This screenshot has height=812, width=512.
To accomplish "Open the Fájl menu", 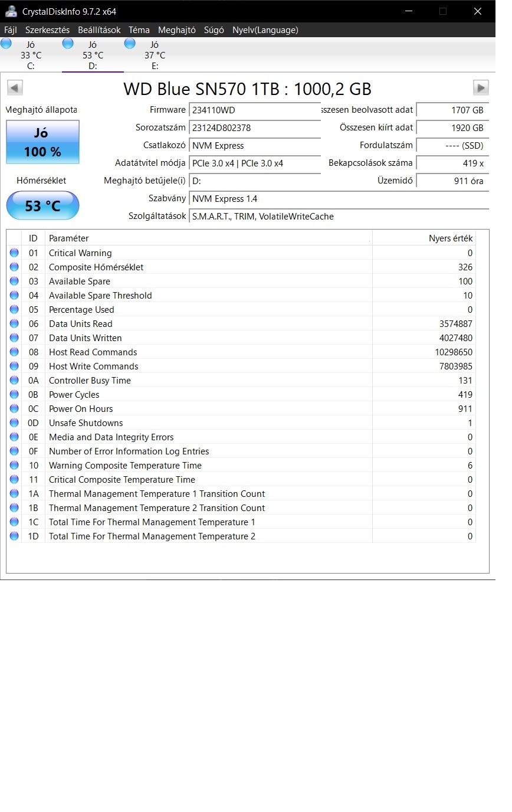I will tap(11, 30).
